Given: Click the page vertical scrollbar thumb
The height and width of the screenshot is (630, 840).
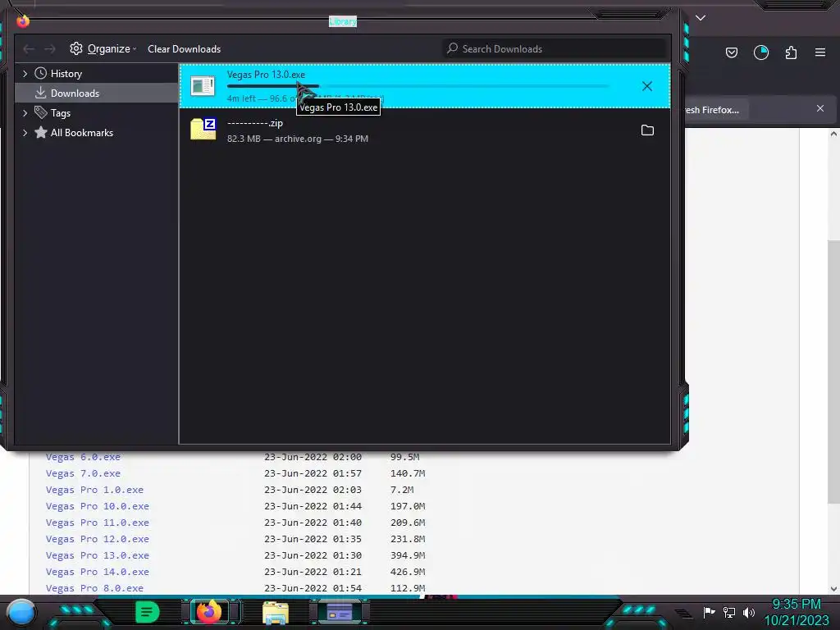Looking at the screenshot, I should click(833, 372).
